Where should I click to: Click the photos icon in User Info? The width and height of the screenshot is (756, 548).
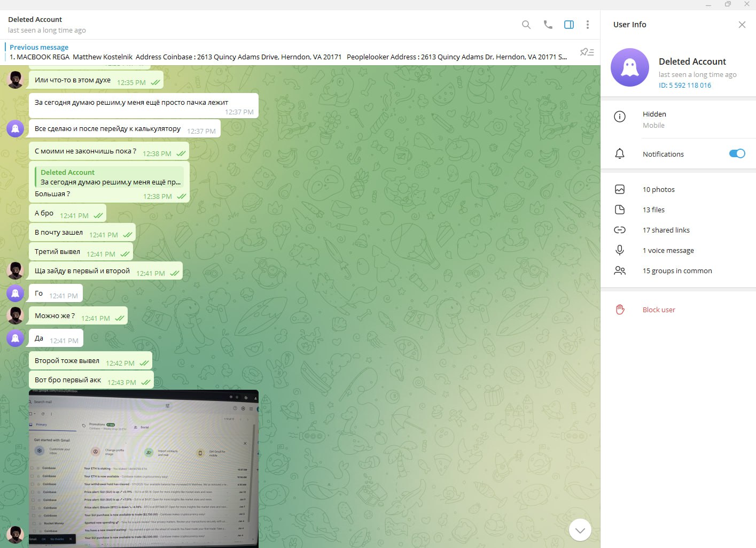(x=620, y=189)
